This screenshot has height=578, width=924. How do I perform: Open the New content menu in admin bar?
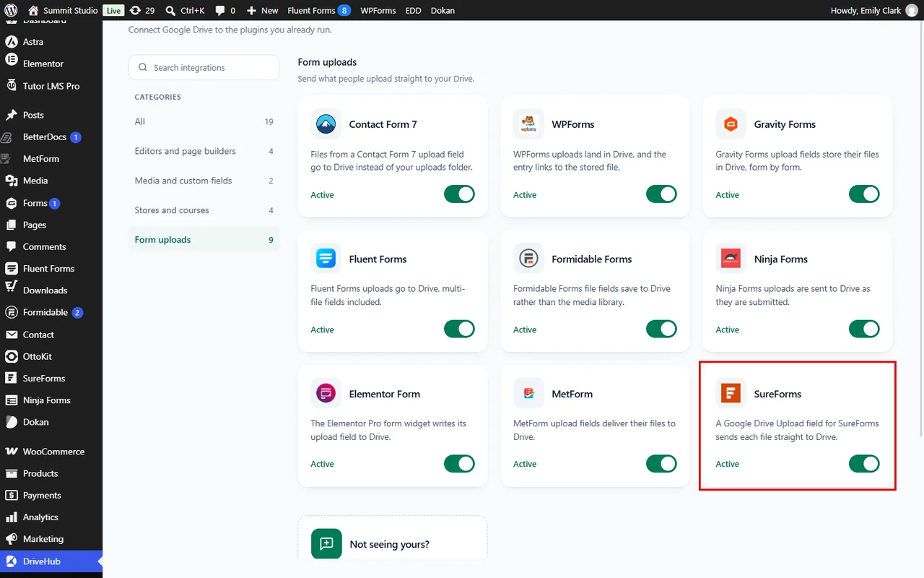coord(262,11)
